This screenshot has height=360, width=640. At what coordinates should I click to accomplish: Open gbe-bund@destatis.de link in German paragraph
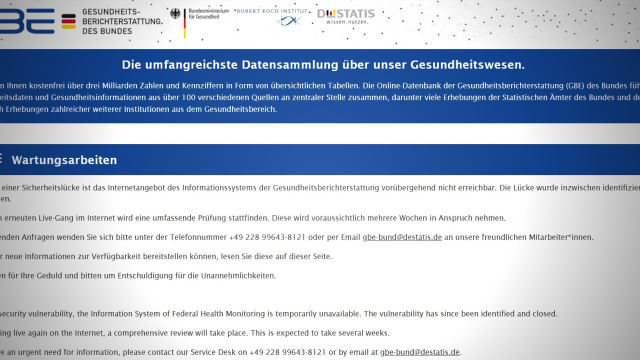(402, 237)
